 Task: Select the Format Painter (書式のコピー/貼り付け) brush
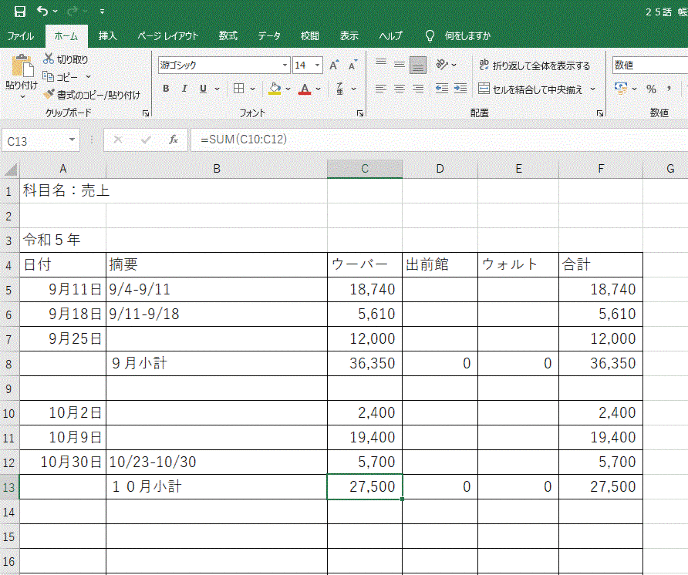pyautogui.click(x=49, y=94)
